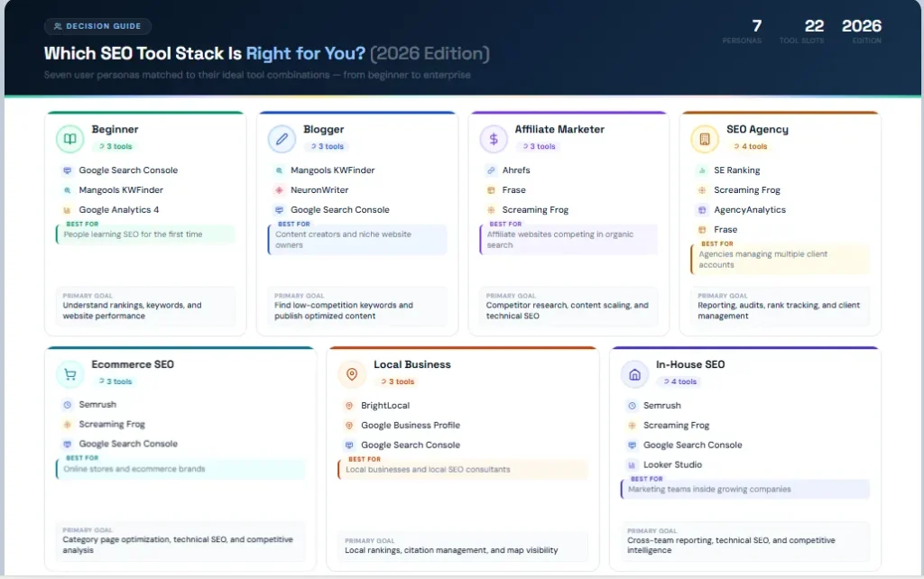Image resolution: width=924 pixels, height=579 pixels.
Task: Click 'Local businesses and local SEO consultants'
Action: (428, 470)
